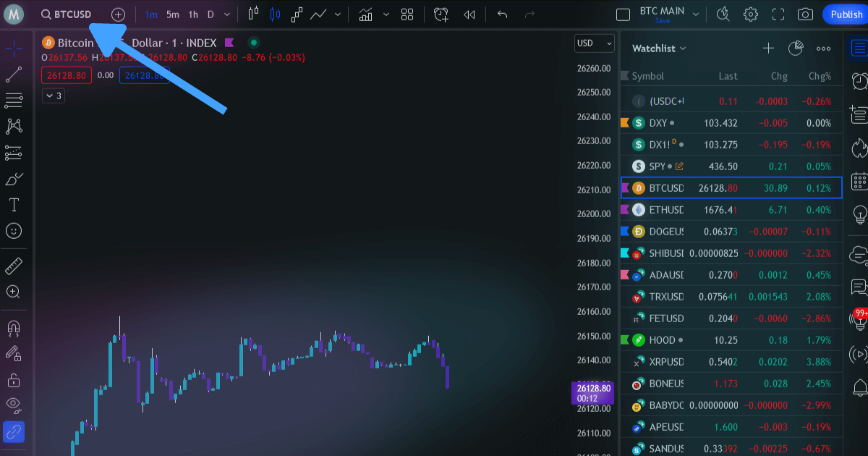
Task: Open the quick search icon
Action: point(723,14)
